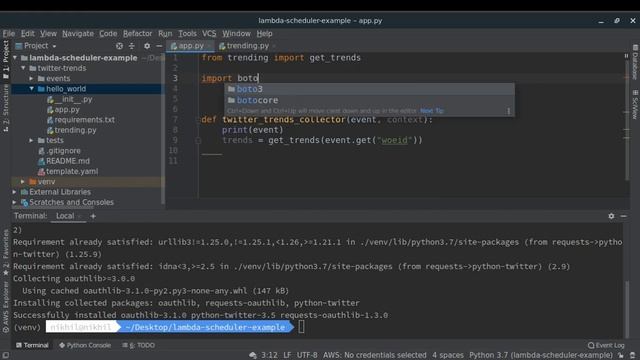
Task: Hide the Terminal panel with minus icon
Action: click(x=624, y=216)
